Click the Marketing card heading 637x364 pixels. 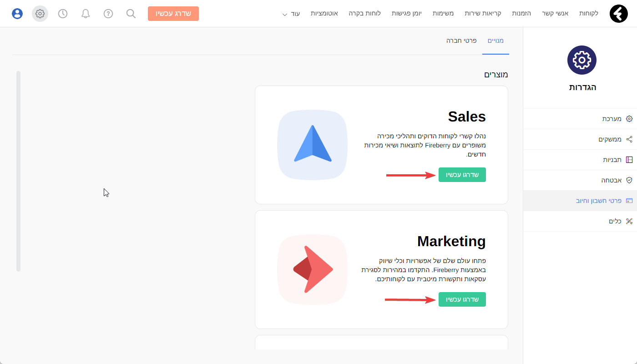pyautogui.click(x=451, y=241)
